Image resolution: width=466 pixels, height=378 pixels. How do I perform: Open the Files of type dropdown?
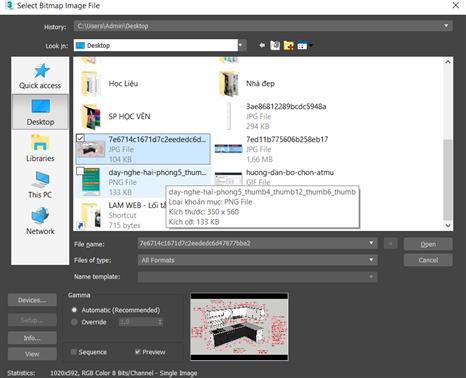click(x=371, y=260)
